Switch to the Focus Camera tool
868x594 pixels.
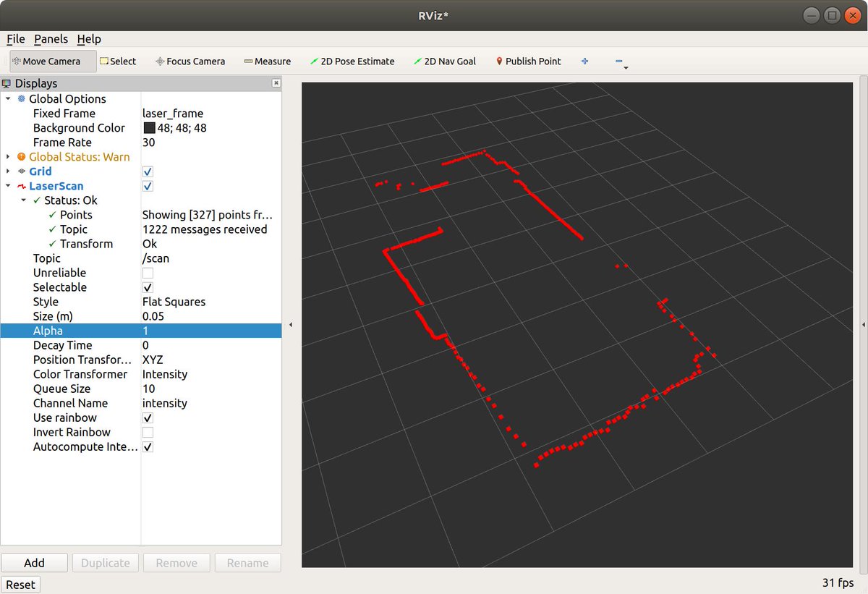click(190, 61)
